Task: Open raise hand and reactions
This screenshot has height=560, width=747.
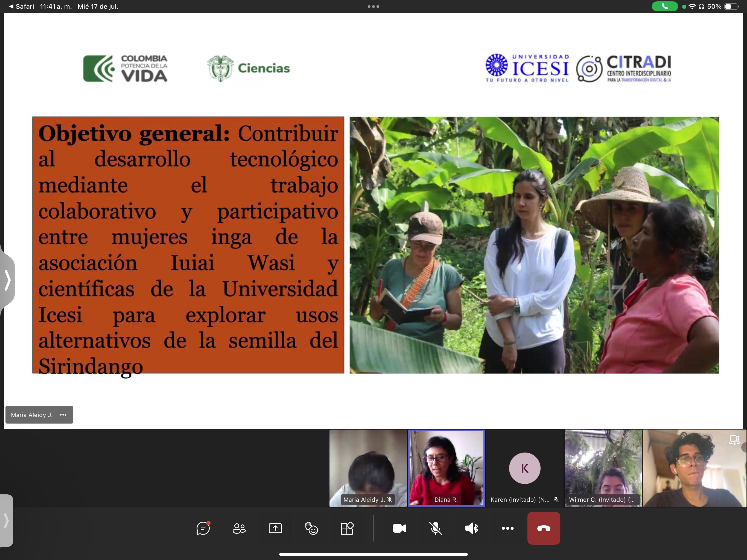Action: pos(311,529)
